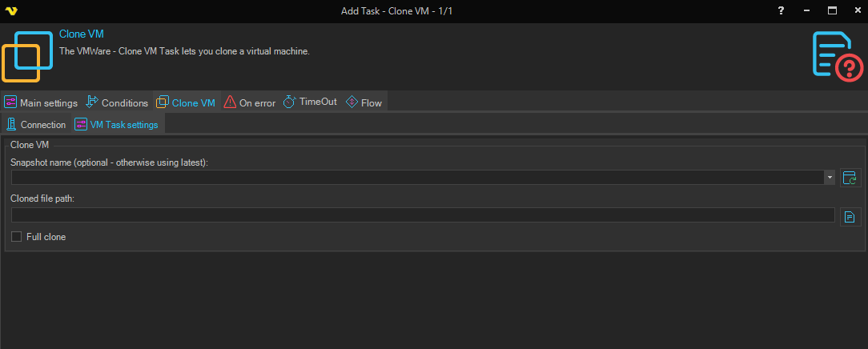Enable the Full clone checkbox
The image size is (868, 349).
click(17, 237)
